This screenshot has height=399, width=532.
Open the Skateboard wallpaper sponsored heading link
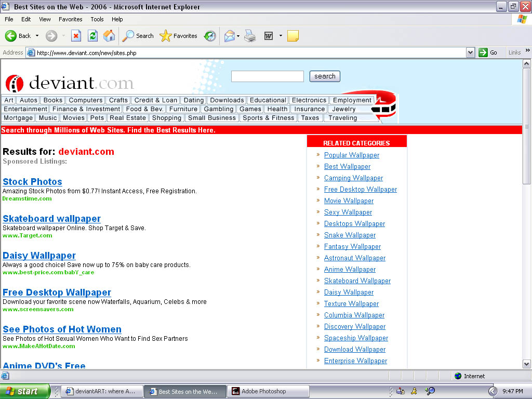coord(51,219)
